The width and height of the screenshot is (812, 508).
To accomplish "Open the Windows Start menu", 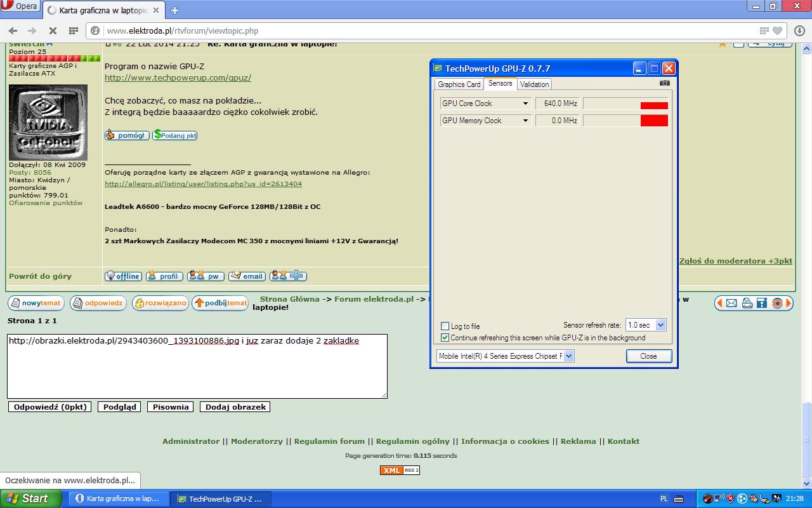I will coord(31,498).
